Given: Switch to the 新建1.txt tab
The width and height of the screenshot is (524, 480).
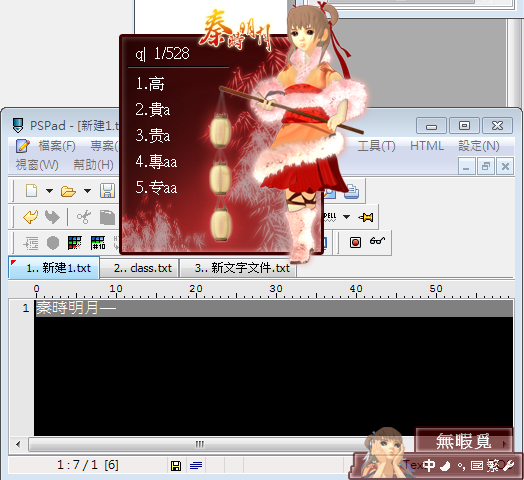Looking at the screenshot, I should pos(54,268).
